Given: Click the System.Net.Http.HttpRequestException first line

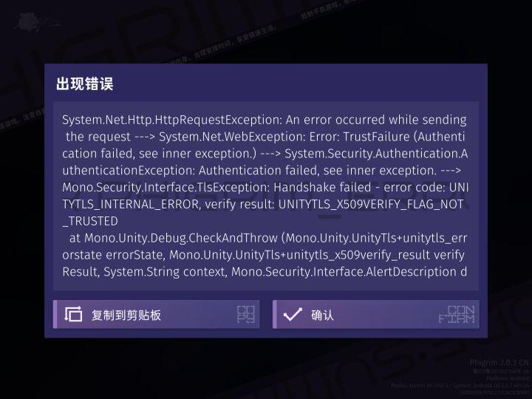Looking at the screenshot, I should 265,120.
